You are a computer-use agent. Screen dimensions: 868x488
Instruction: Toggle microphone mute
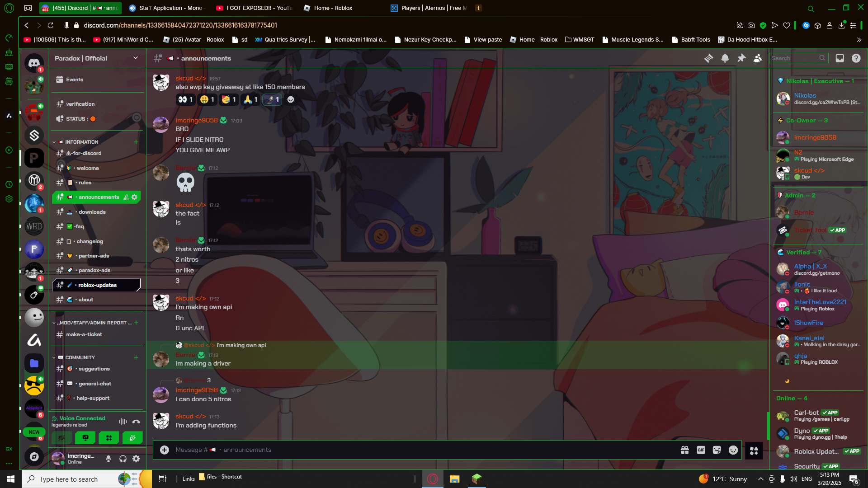(108, 459)
